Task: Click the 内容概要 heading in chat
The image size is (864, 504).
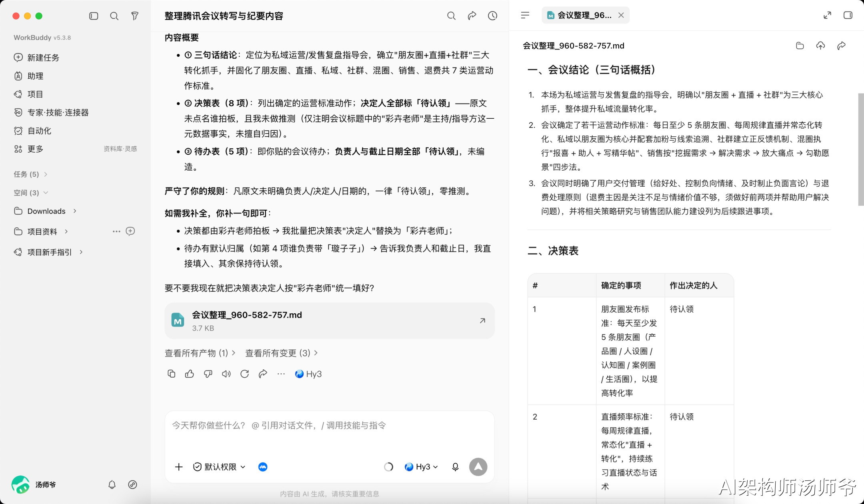Action: click(182, 38)
